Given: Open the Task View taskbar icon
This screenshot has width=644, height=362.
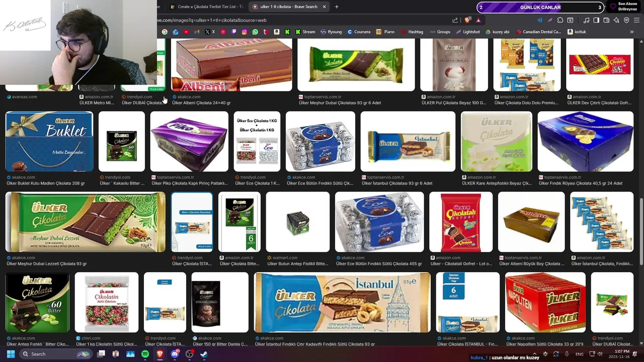Looking at the screenshot, I should [101, 354].
